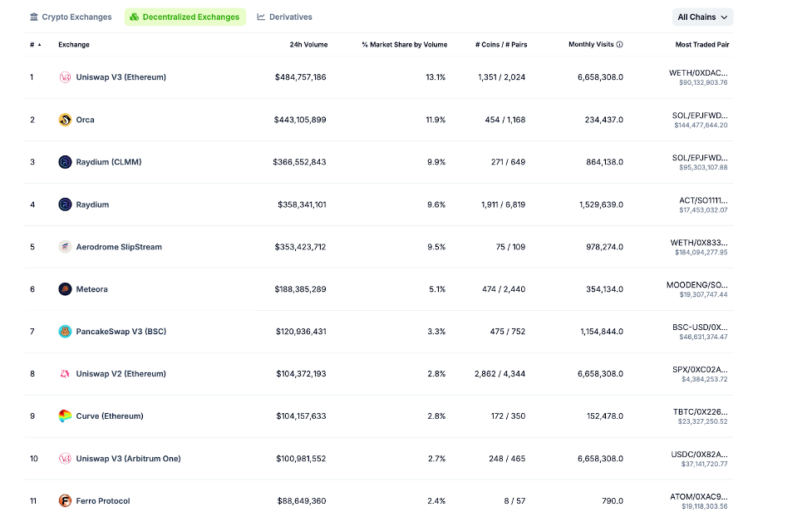Click SOL/EPJFWD... pair in Raydium (CLMM) row
Screen dimensions: 812x517
click(x=700, y=158)
